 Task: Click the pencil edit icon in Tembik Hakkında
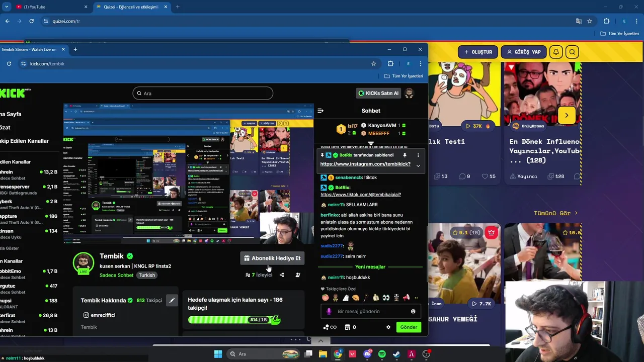pyautogui.click(x=172, y=300)
